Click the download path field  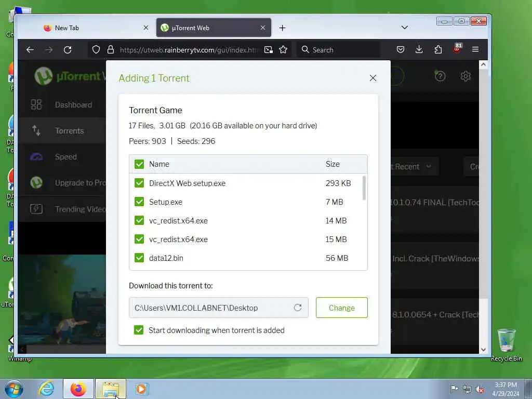point(219,308)
